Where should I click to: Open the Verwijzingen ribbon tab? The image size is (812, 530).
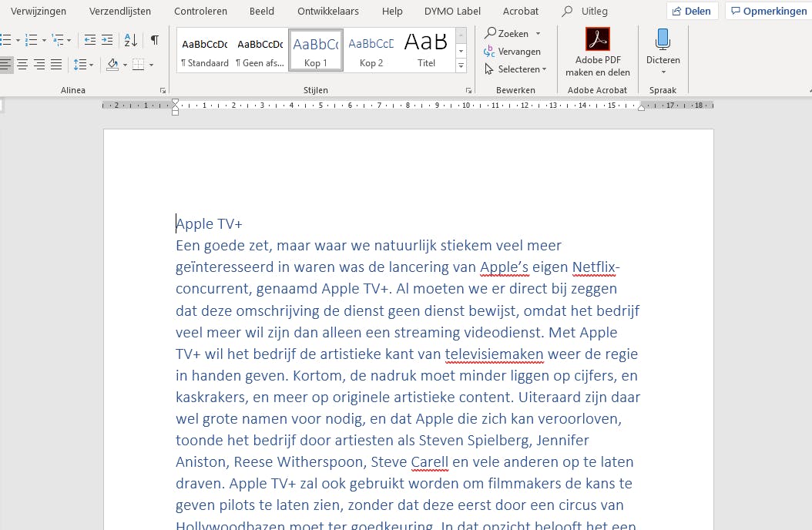click(x=39, y=11)
